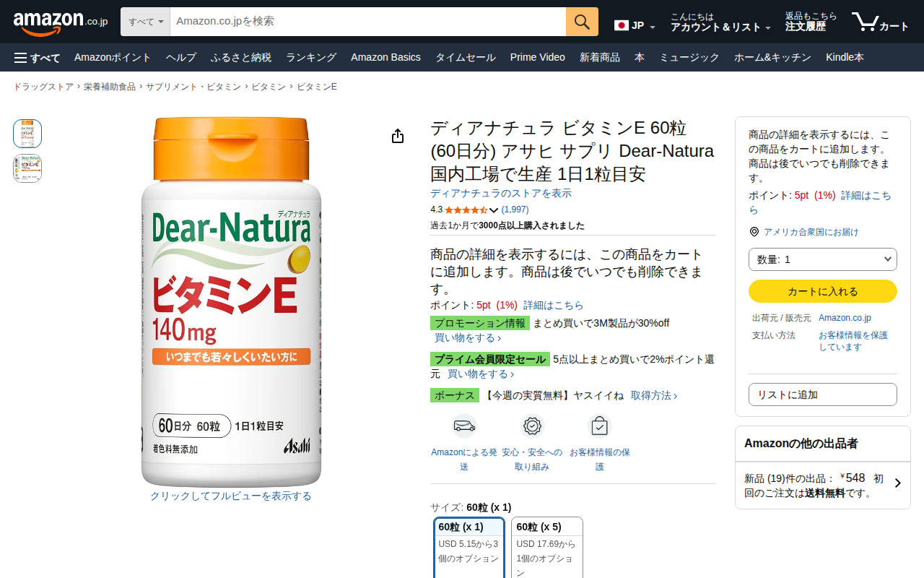Click the share icon beside the product image
924x578 pixels.
coord(398,136)
